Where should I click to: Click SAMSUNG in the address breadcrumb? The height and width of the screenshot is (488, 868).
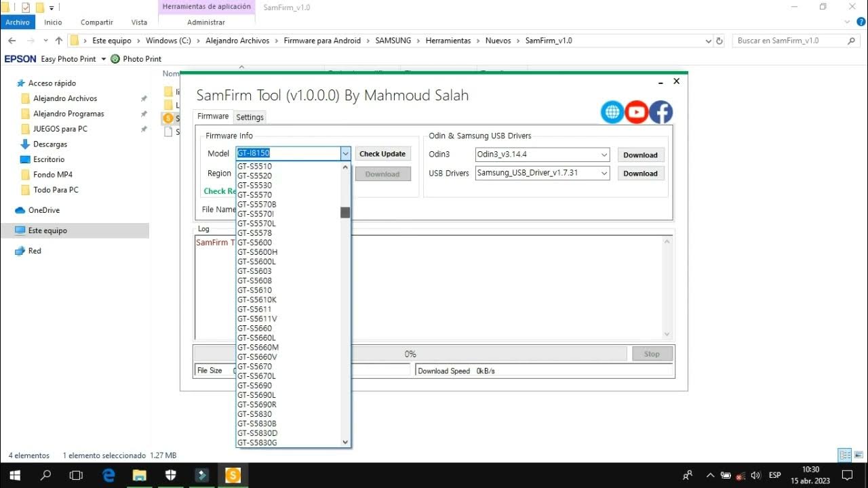tap(393, 41)
